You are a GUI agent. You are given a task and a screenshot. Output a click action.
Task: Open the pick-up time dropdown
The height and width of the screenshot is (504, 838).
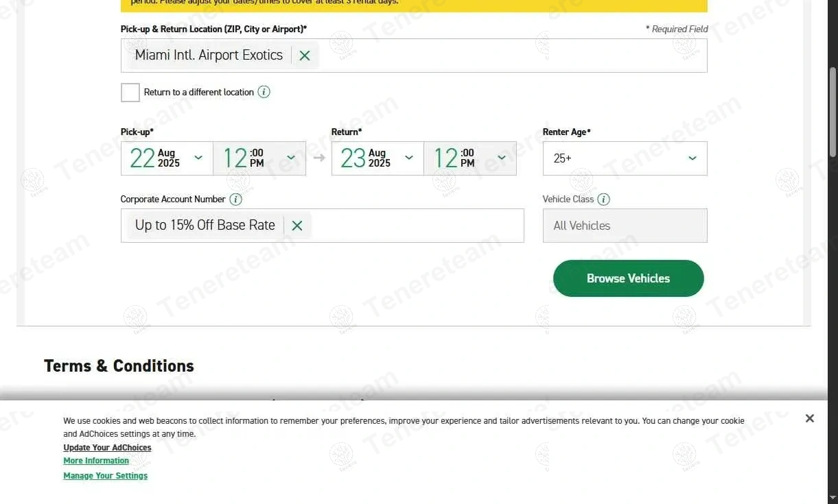(x=259, y=158)
